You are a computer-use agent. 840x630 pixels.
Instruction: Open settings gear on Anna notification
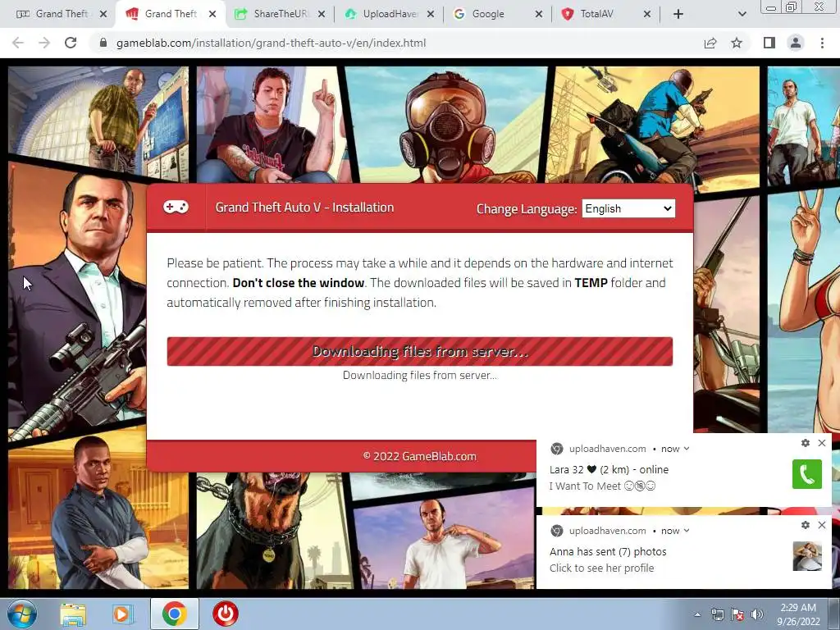coord(806,525)
